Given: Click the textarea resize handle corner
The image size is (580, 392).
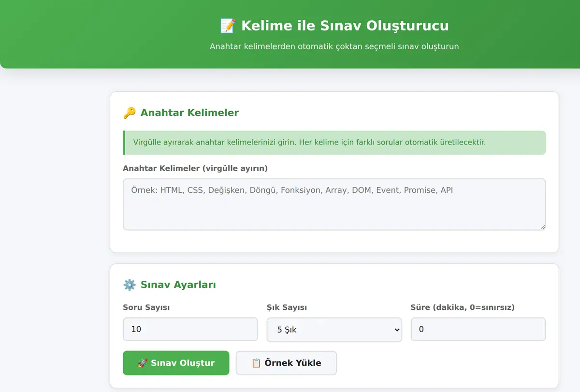Looking at the screenshot, I should [x=543, y=227].
